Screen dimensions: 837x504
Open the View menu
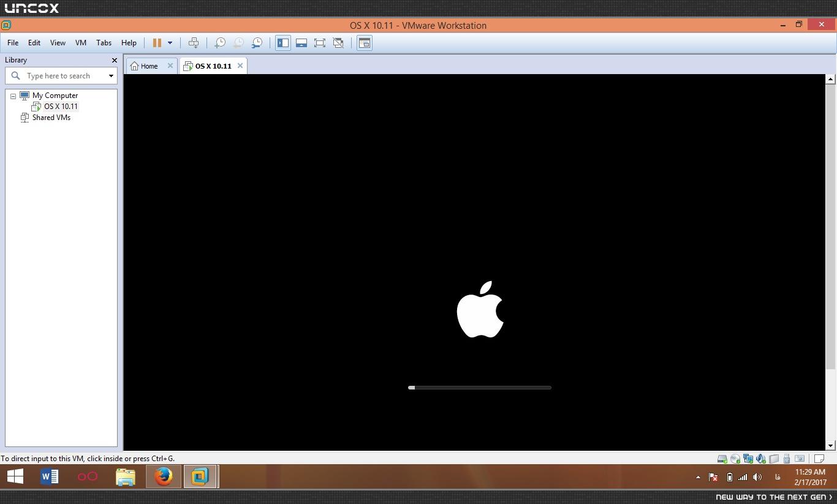click(x=58, y=43)
